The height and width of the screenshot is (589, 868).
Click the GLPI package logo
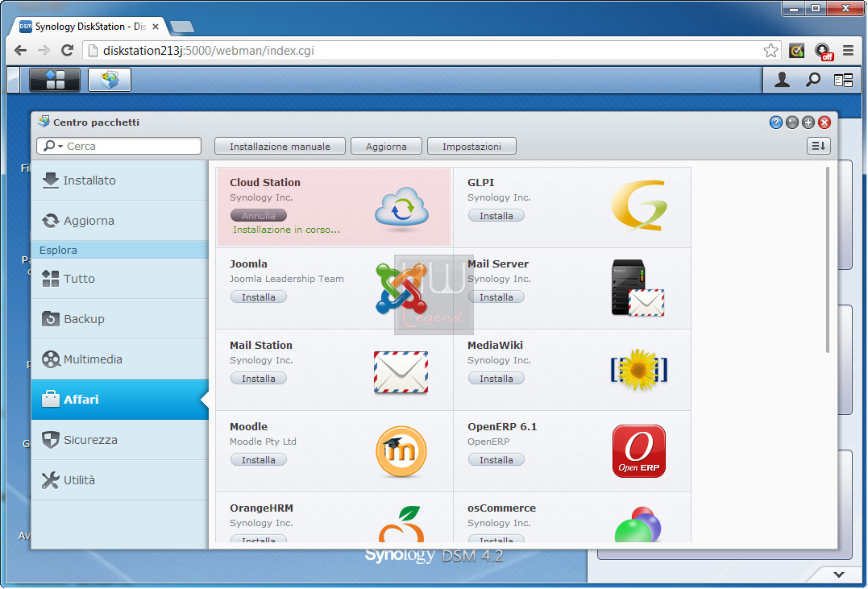click(639, 205)
